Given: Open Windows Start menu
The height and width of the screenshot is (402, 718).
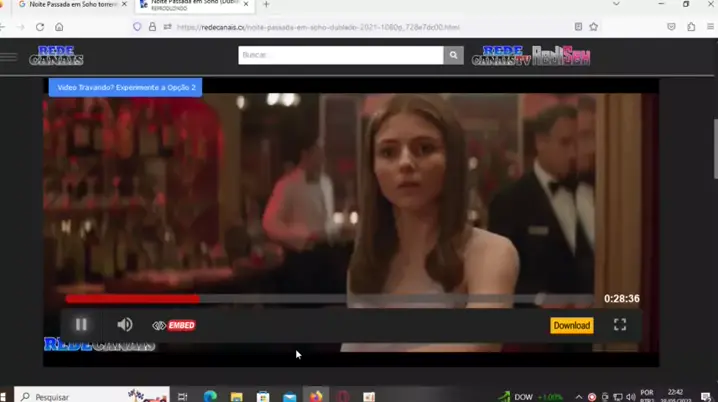Looking at the screenshot, I should [x=7, y=396].
